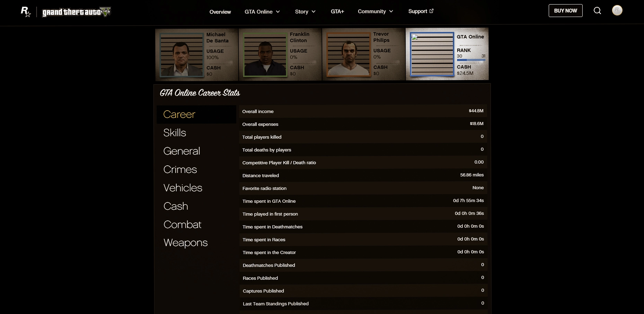644x314 pixels.
Task: Select Franklin Clinton character card
Action: click(280, 54)
